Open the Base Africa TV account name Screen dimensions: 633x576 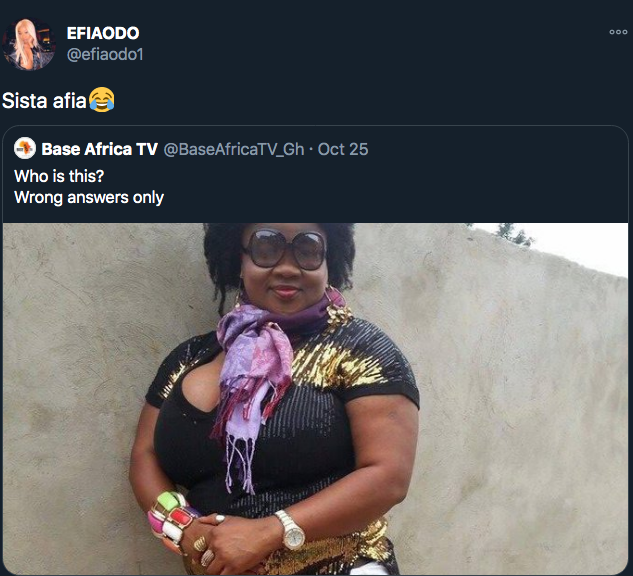coord(99,149)
